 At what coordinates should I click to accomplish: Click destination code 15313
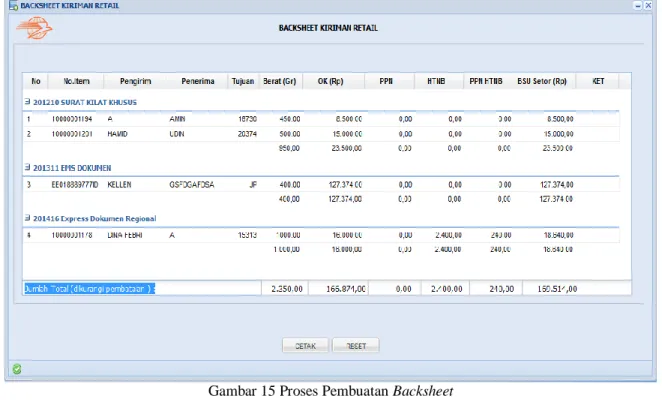[x=247, y=235]
